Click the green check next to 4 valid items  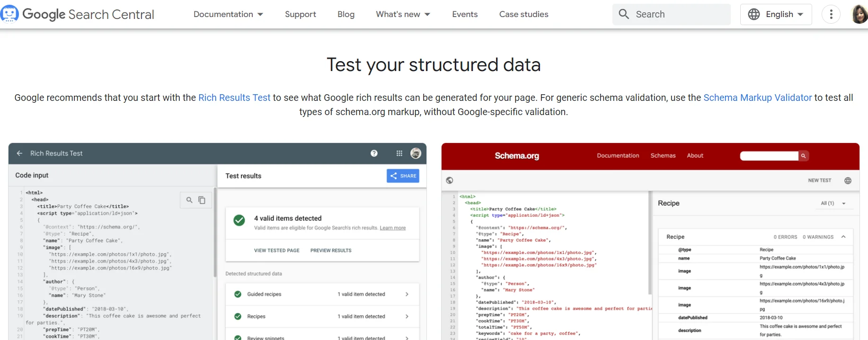239,220
